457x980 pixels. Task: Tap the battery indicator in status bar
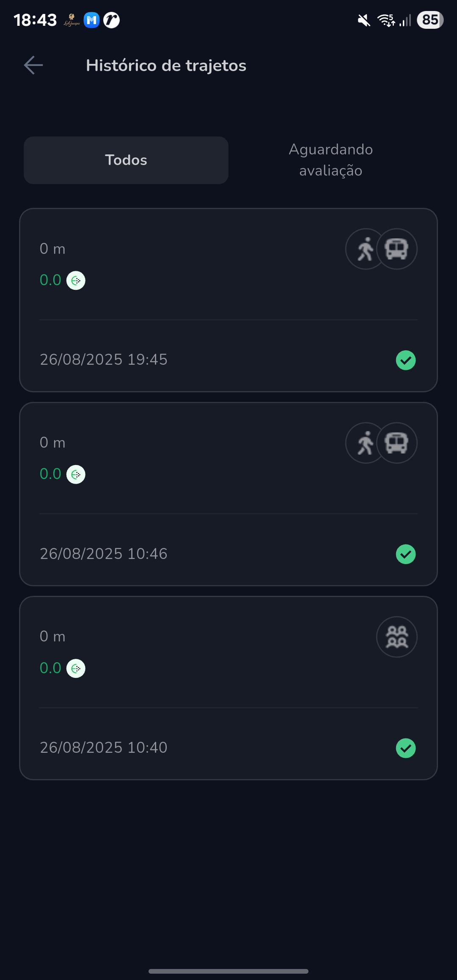(430, 20)
